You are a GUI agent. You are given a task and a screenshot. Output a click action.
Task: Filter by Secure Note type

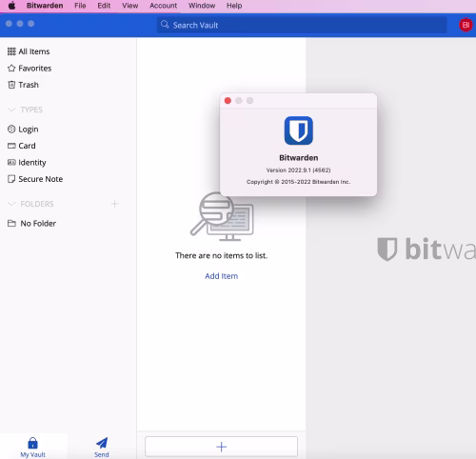pyautogui.click(x=35, y=179)
